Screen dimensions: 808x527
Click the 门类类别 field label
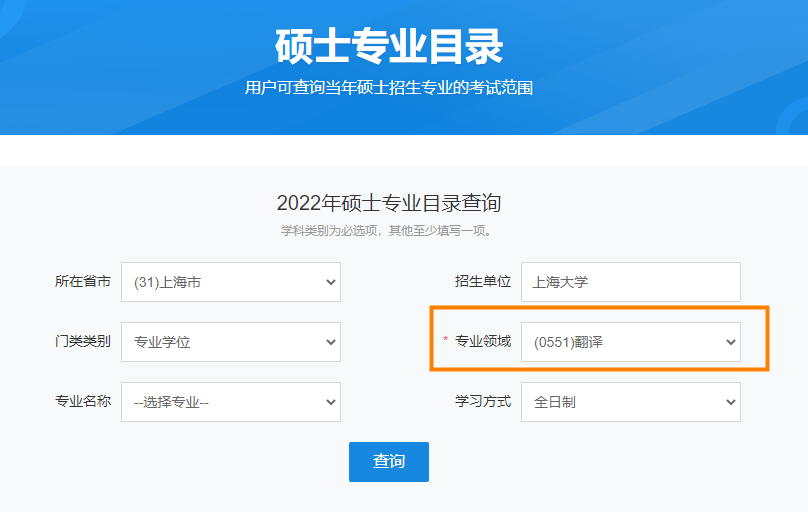click(x=83, y=342)
